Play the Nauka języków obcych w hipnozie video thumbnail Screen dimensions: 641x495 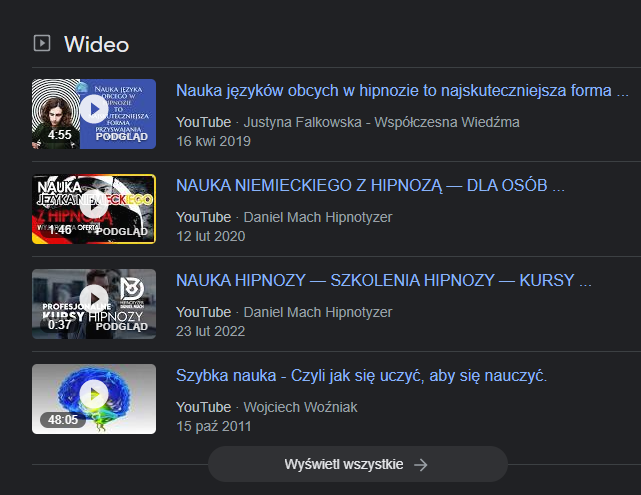pyautogui.click(x=94, y=114)
